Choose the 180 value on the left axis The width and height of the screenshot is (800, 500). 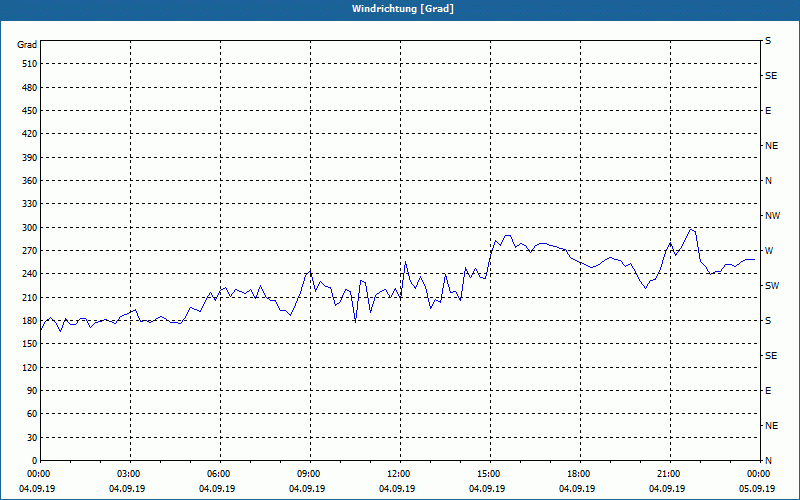tap(30, 321)
